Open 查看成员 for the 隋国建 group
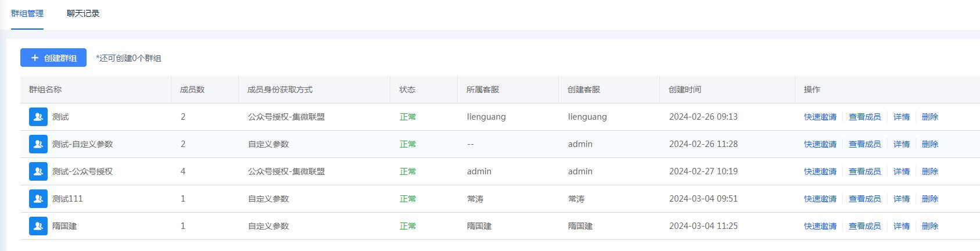 pos(865,226)
